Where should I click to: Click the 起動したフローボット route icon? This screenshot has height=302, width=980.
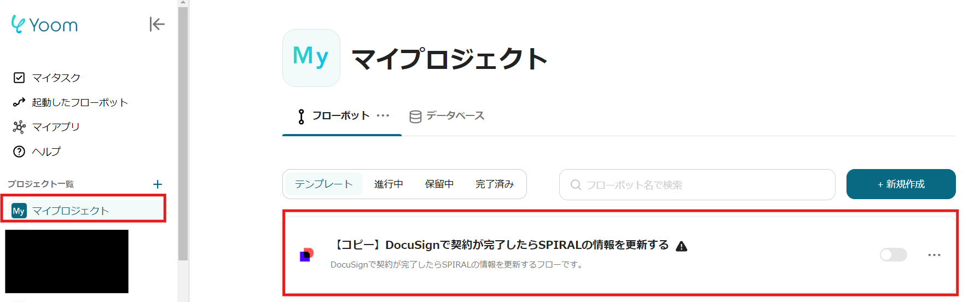click(x=19, y=102)
